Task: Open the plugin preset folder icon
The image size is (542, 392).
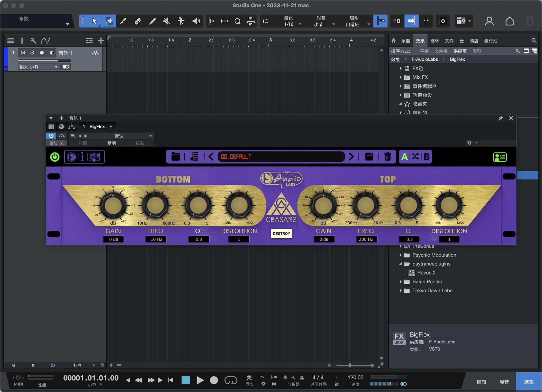Action: pyautogui.click(x=176, y=157)
